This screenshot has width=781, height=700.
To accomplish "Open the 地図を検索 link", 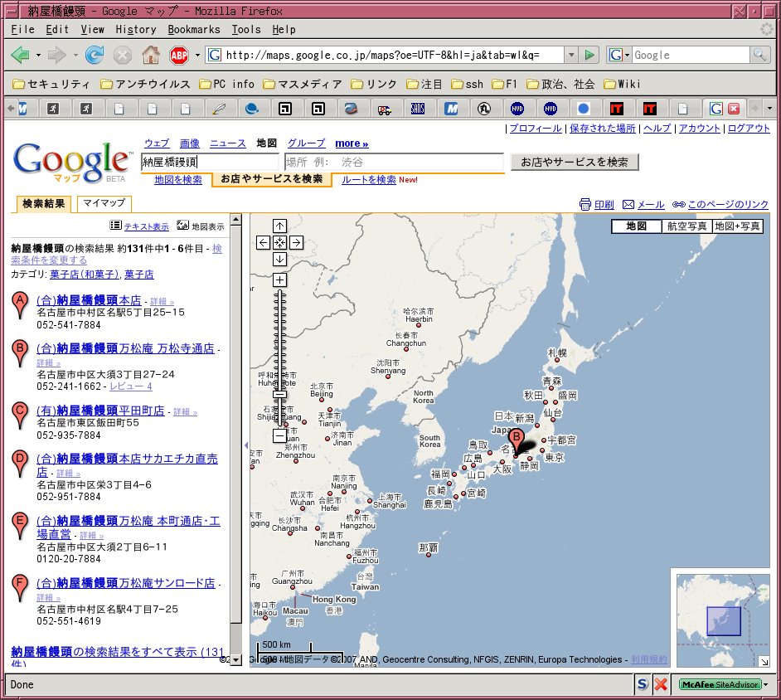I will [x=178, y=180].
